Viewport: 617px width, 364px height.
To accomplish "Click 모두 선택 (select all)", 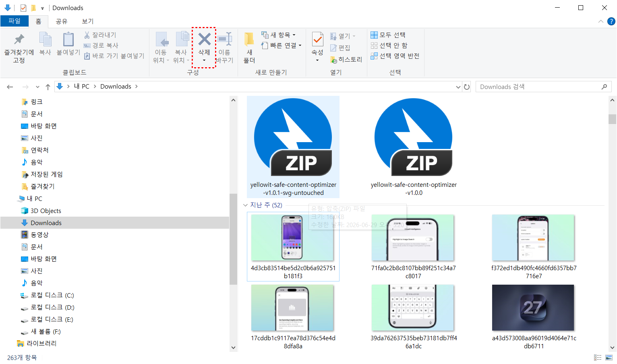I will coord(388,35).
